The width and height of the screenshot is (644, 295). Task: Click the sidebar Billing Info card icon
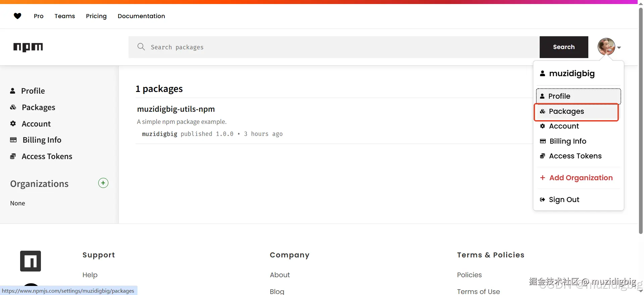(13, 140)
